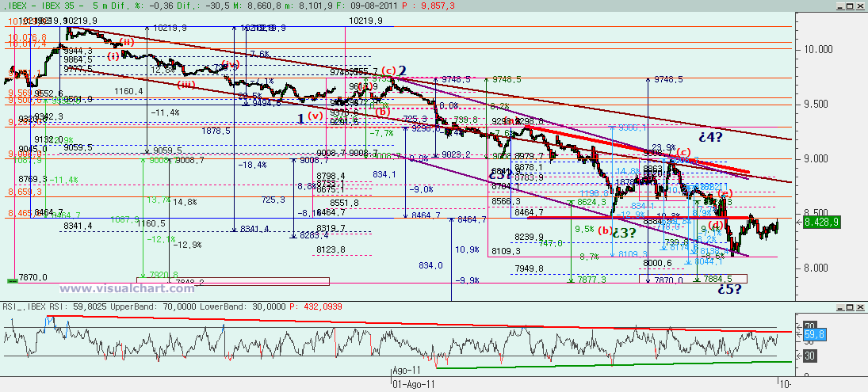Minimize the IBEX 35 chart window
868x392 pixels.
(x=841, y=5)
